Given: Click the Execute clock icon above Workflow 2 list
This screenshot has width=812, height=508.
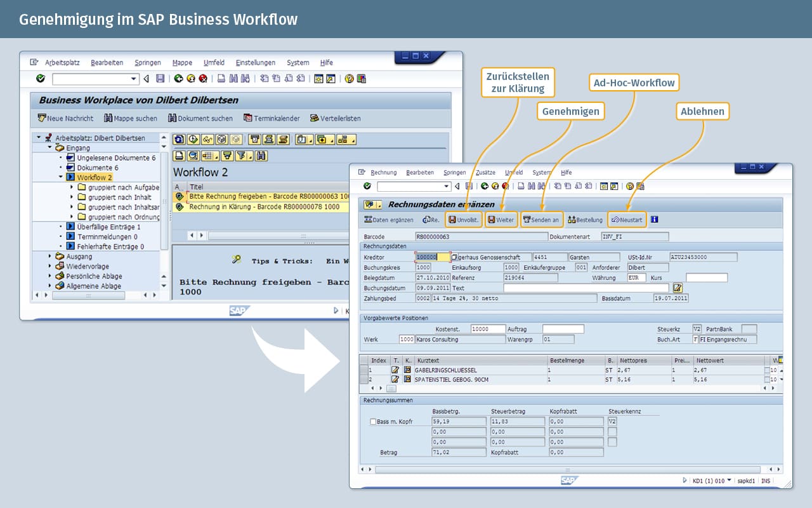Looking at the screenshot, I should coord(193,139).
